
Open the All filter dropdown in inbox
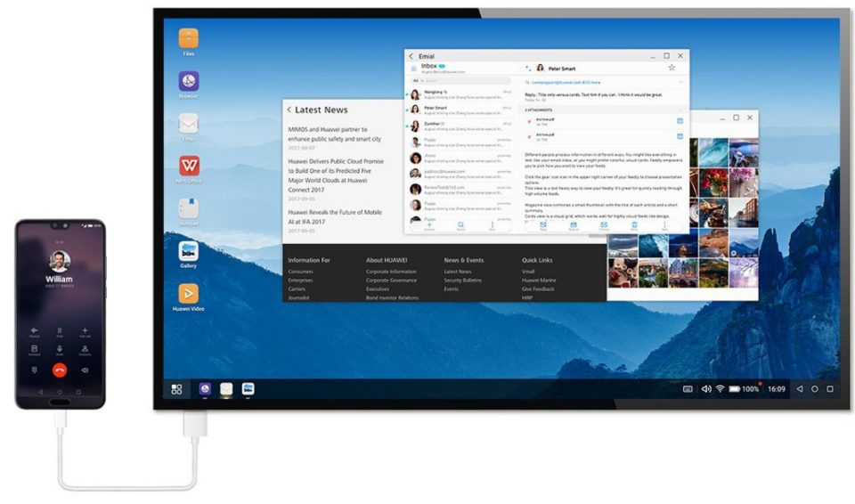(x=415, y=81)
